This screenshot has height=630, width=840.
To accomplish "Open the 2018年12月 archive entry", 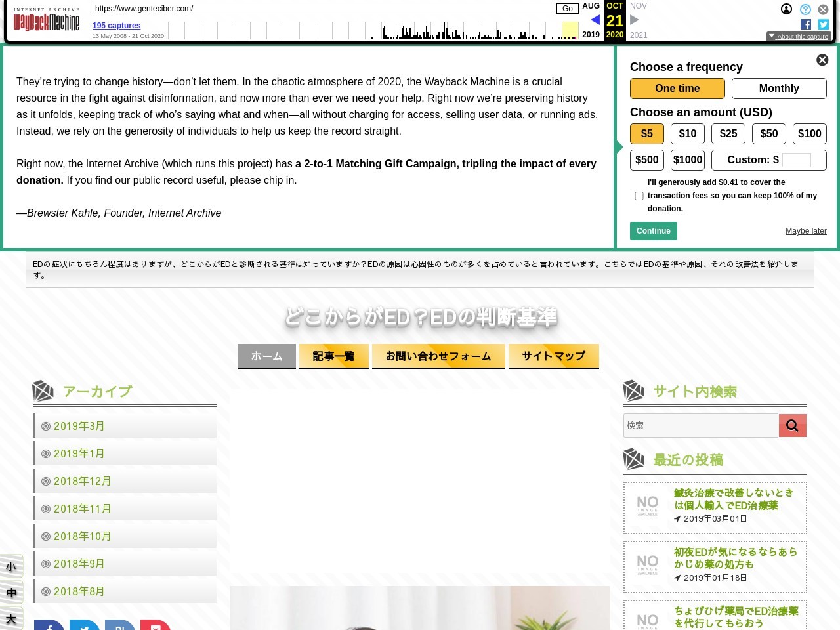I will pos(82,481).
